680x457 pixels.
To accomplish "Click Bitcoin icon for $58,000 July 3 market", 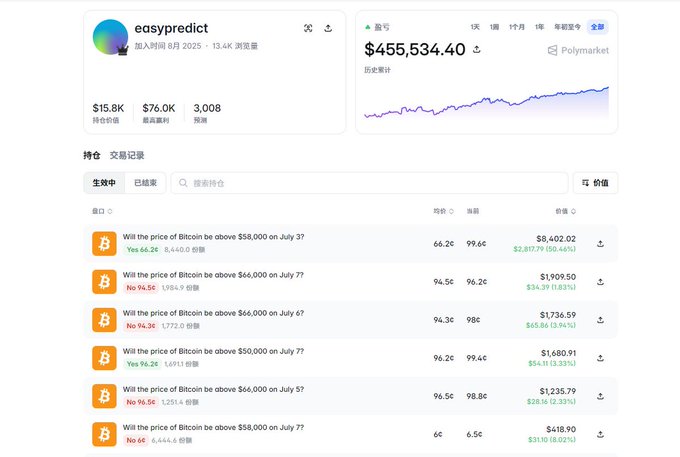I will [104, 244].
